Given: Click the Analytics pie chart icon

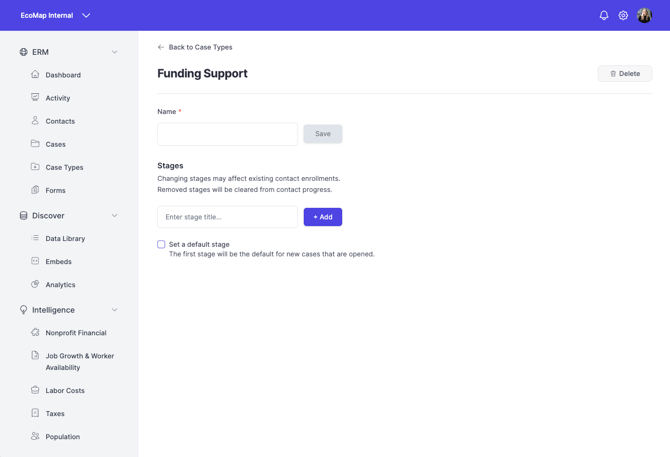Looking at the screenshot, I should pos(35,284).
